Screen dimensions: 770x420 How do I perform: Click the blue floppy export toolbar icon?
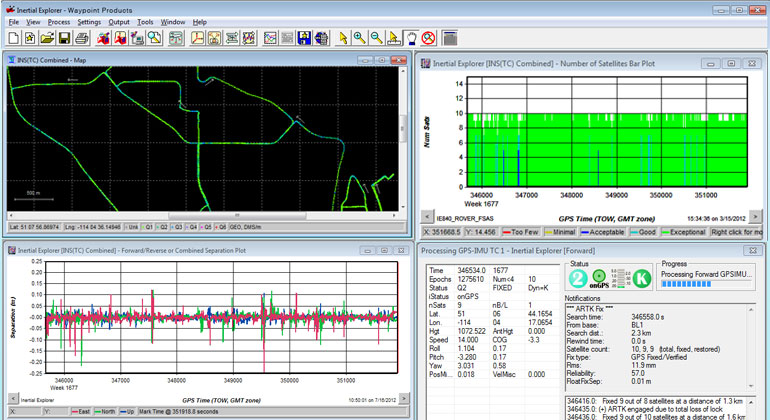[304, 38]
